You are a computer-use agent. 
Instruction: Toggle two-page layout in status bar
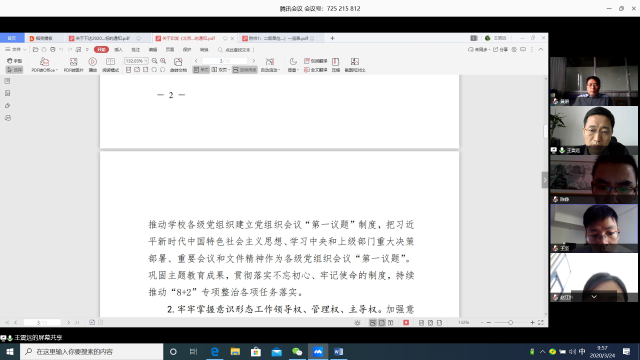coord(391,322)
